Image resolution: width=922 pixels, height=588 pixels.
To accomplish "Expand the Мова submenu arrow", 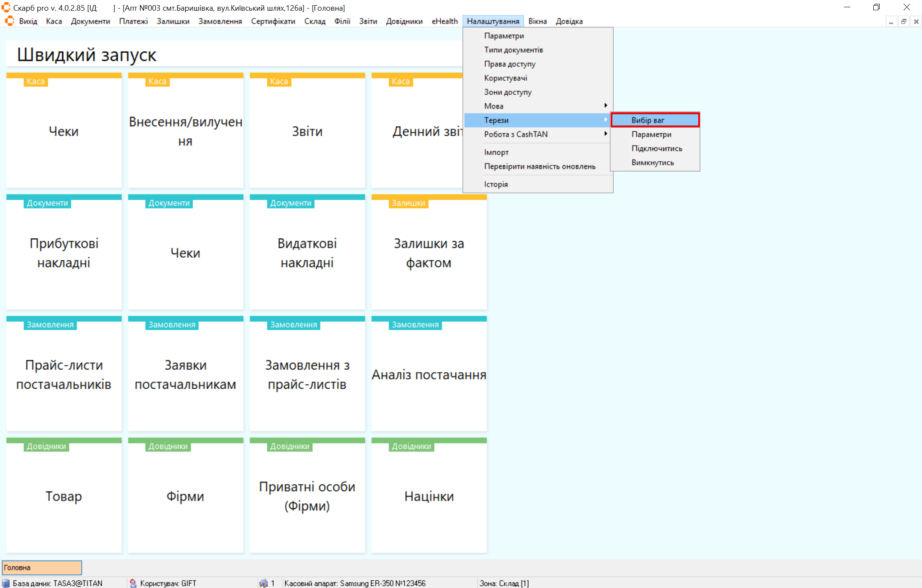I will [x=605, y=106].
